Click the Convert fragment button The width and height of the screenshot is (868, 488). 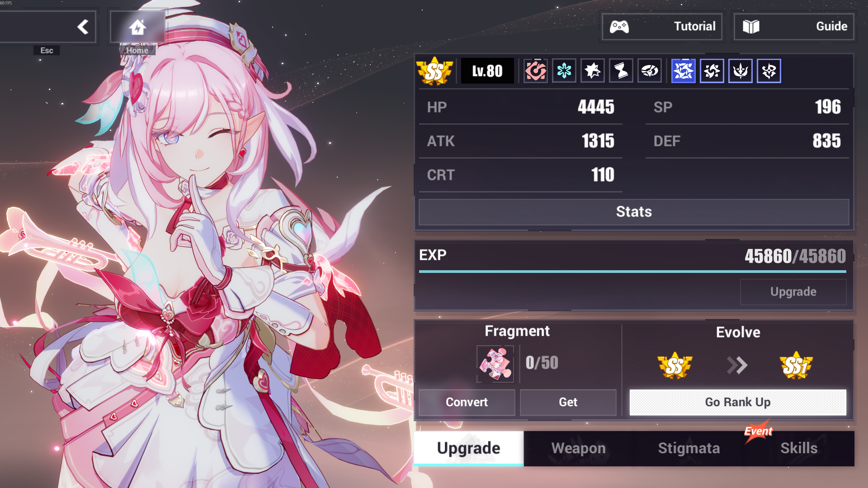click(467, 402)
